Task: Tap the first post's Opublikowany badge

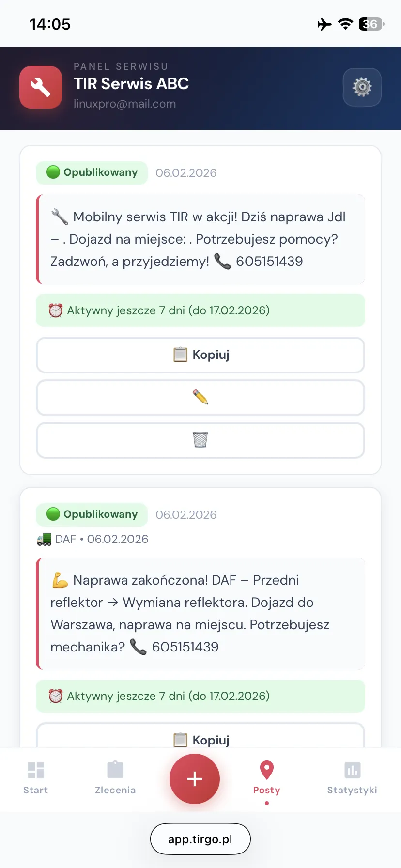Action: pos(92,173)
